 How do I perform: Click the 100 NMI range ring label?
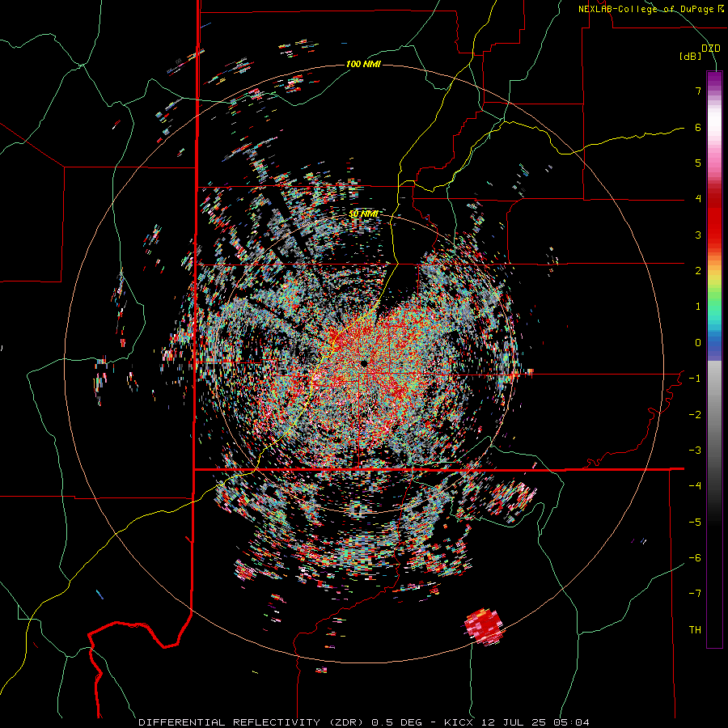tap(363, 64)
